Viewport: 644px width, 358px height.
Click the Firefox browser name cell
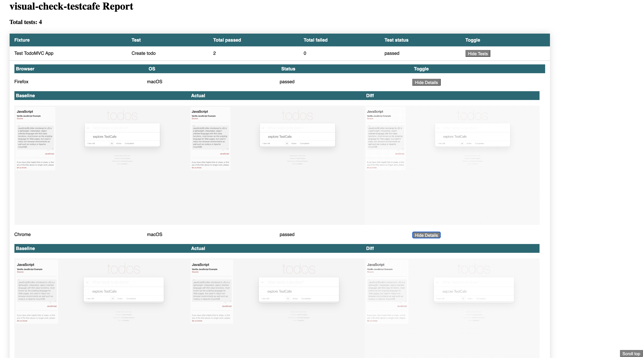(21, 82)
